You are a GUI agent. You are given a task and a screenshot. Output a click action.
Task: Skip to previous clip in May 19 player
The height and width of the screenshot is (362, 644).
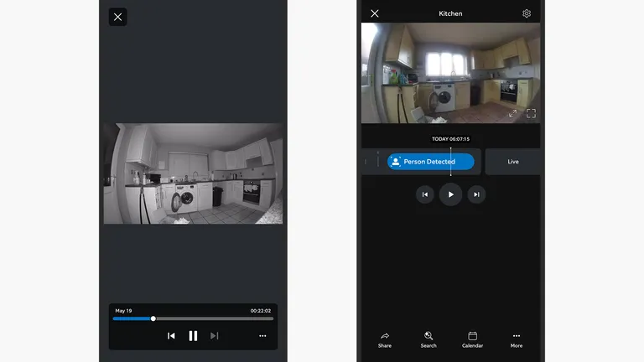point(171,335)
